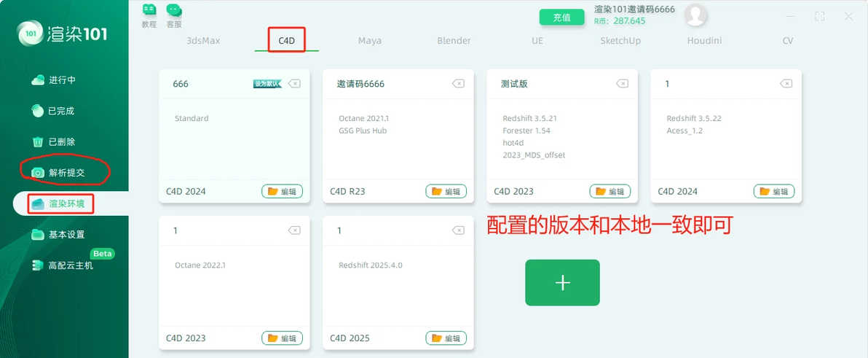Click the GSG Plus Hub plugin text
This screenshot has height=358, width=868.
[x=363, y=131]
